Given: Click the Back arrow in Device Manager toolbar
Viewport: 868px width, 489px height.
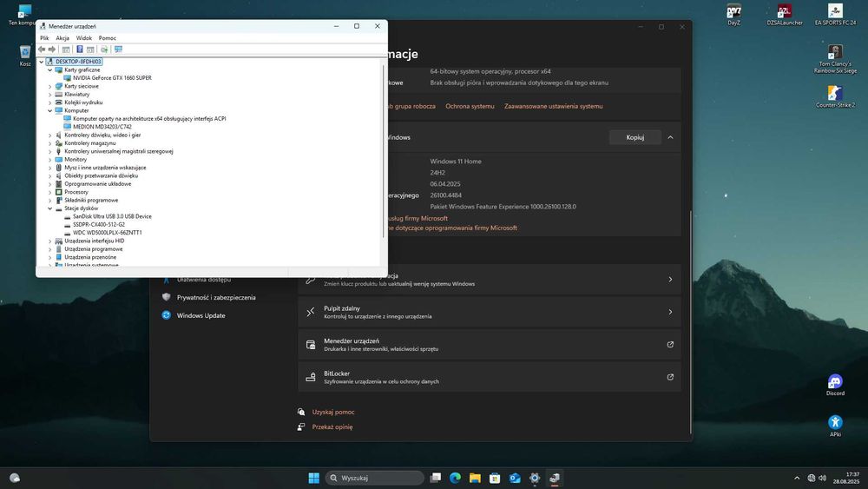Looking at the screenshot, I should pos(42,50).
